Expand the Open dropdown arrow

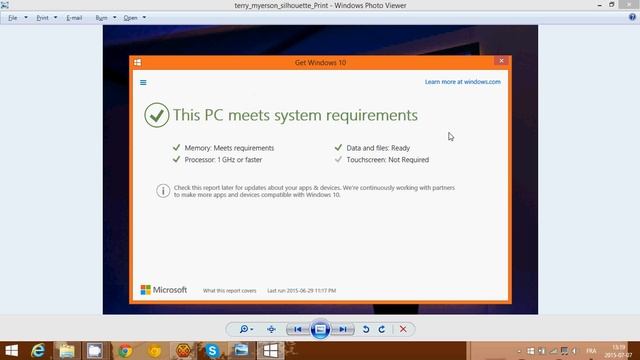144,18
